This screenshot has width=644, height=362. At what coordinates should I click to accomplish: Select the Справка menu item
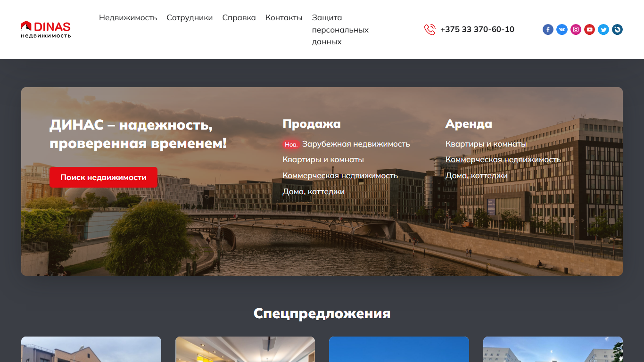239,17
